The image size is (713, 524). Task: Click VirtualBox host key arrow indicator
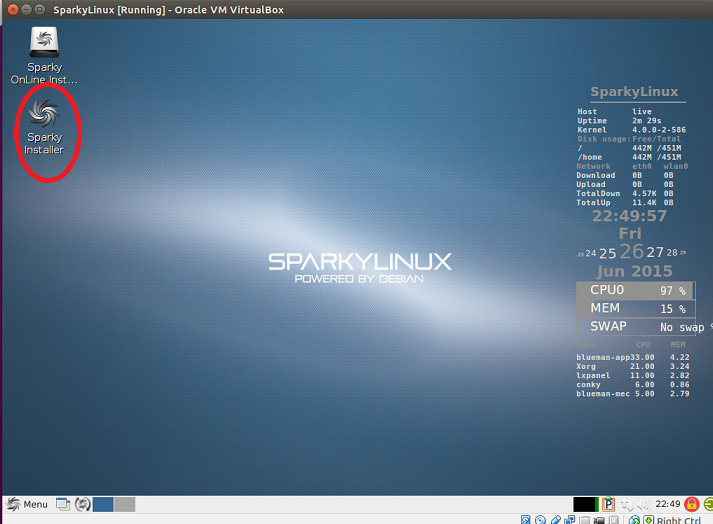coord(648,520)
